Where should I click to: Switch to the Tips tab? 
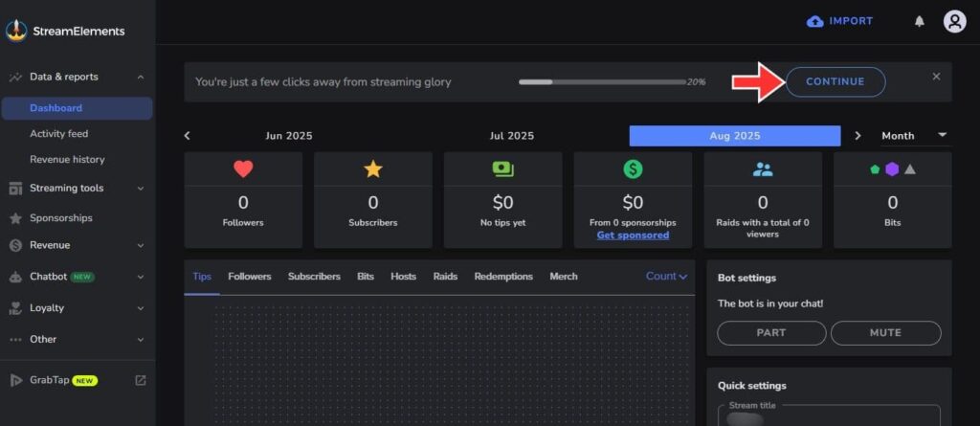click(x=202, y=277)
